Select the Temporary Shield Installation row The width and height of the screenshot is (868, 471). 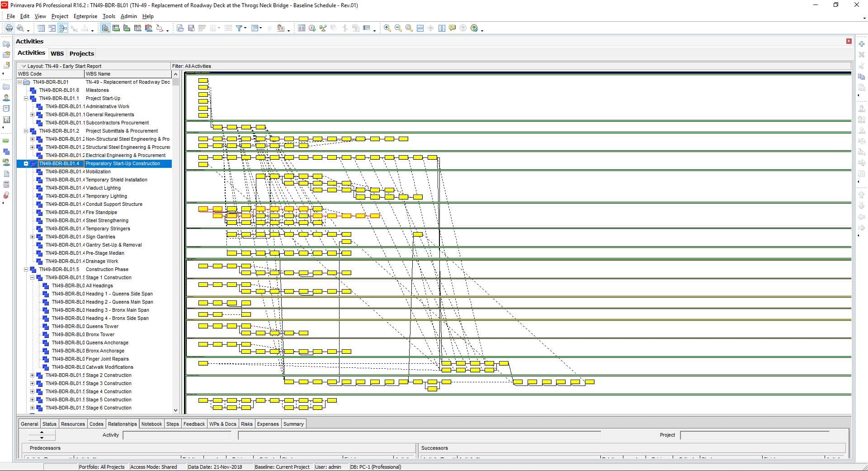(94, 180)
